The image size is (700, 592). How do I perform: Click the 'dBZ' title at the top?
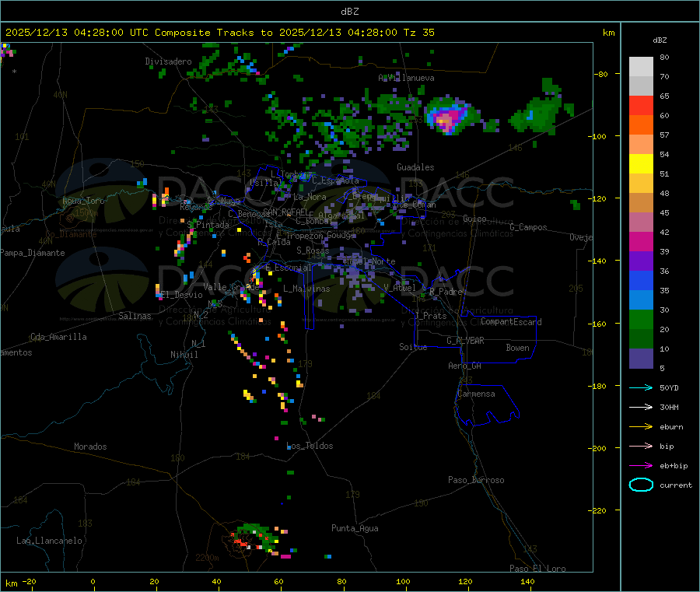click(349, 12)
